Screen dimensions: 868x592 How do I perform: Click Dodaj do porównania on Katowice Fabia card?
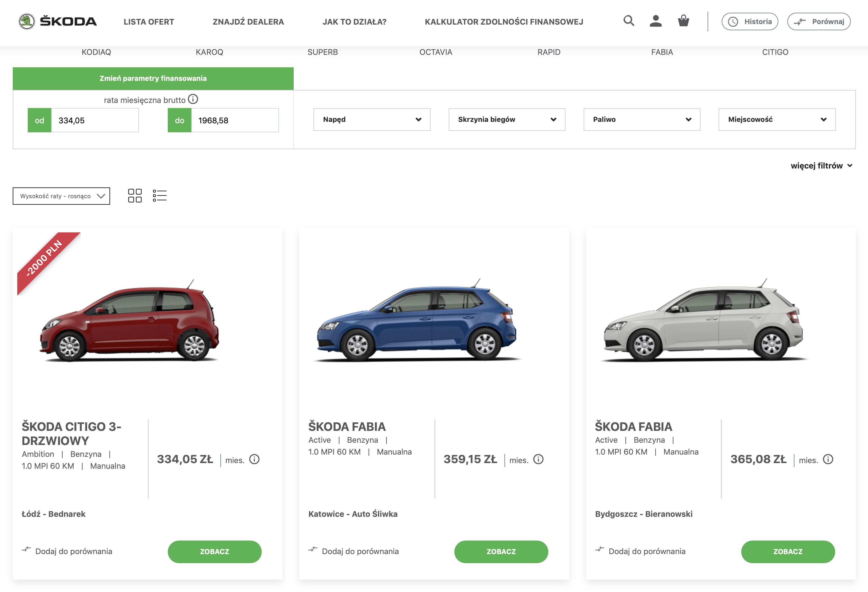coord(360,551)
